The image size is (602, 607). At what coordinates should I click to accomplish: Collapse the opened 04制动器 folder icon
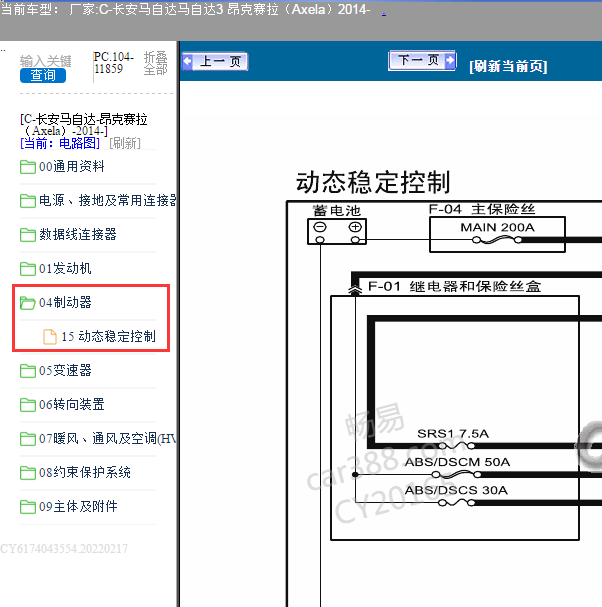click(28, 303)
